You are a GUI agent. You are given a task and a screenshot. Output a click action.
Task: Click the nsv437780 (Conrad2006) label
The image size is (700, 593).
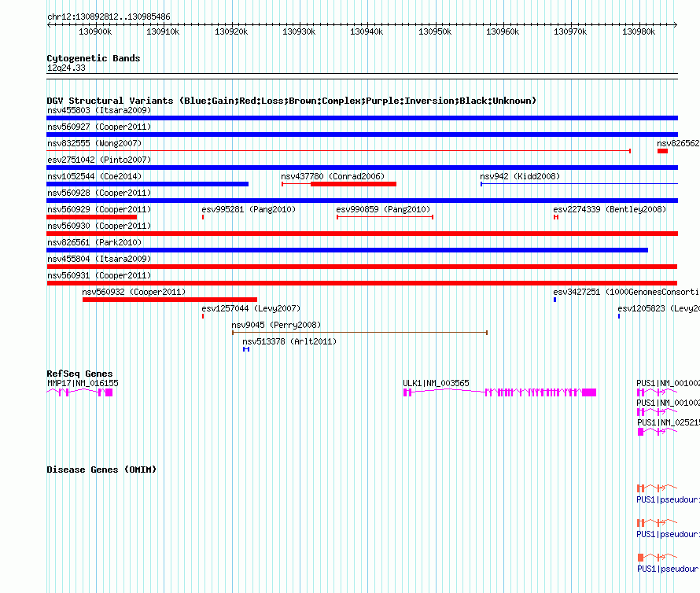pos(333,176)
